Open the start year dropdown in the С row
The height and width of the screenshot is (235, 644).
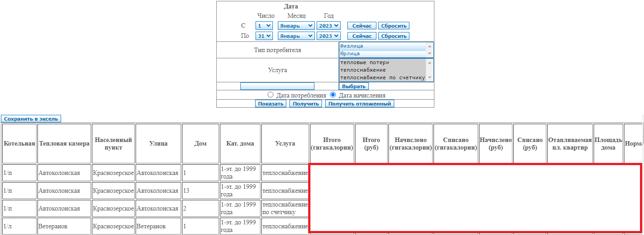(x=329, y=26)
